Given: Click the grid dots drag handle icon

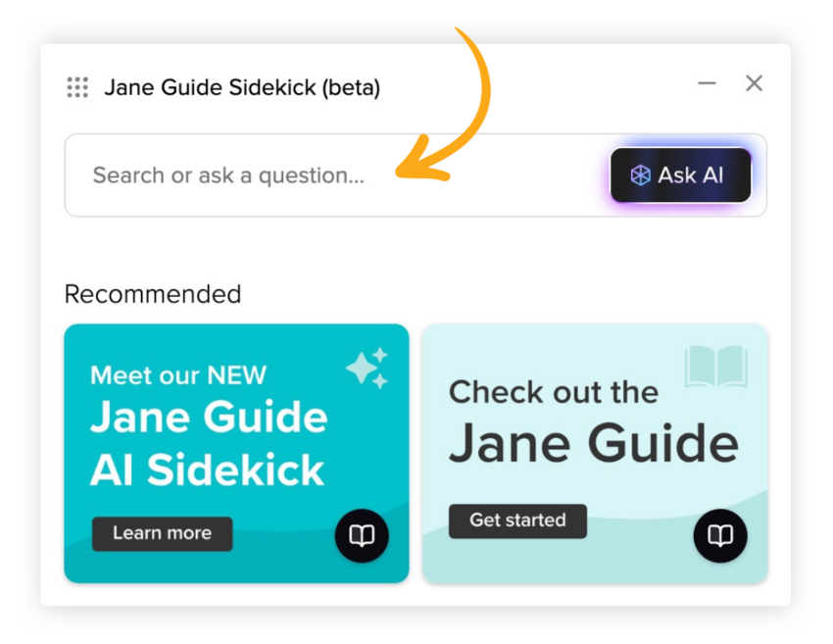Looking at the screenshot, I should click(77, 87).
